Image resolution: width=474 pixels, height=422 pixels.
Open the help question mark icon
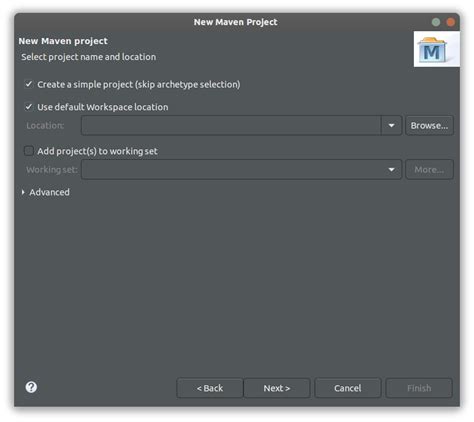(x=31, y=387)
